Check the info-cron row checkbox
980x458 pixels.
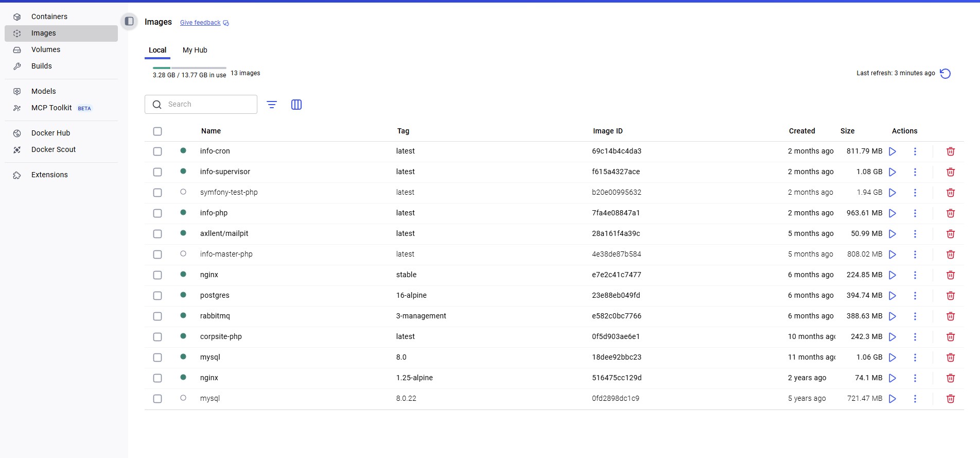(x=157, y=151)
